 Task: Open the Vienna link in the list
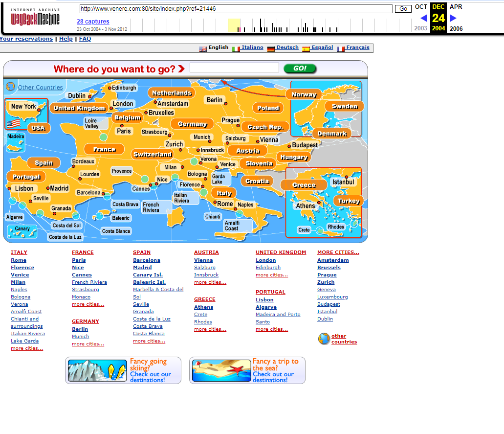pos(203,260)
